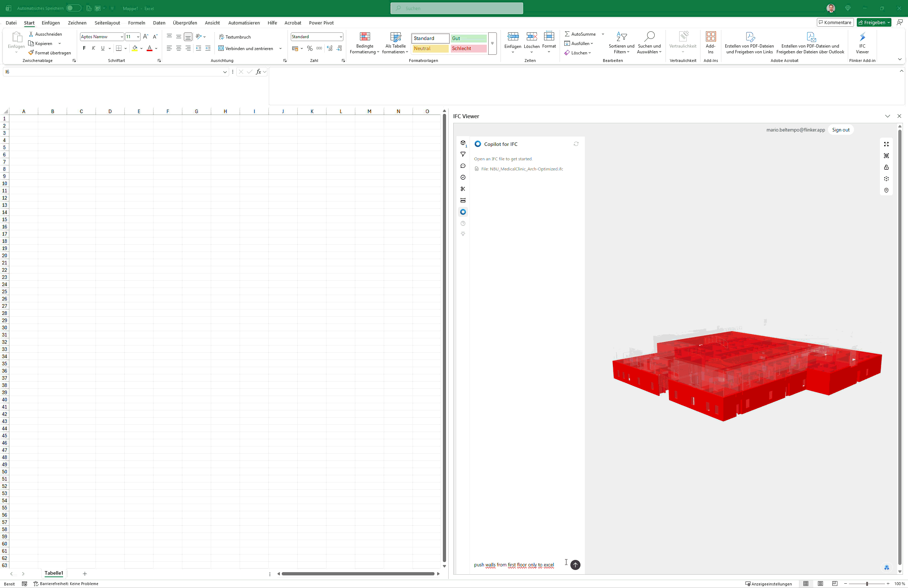
Task: Open the Einfügen ribbon tab
Action: point(51,23)
